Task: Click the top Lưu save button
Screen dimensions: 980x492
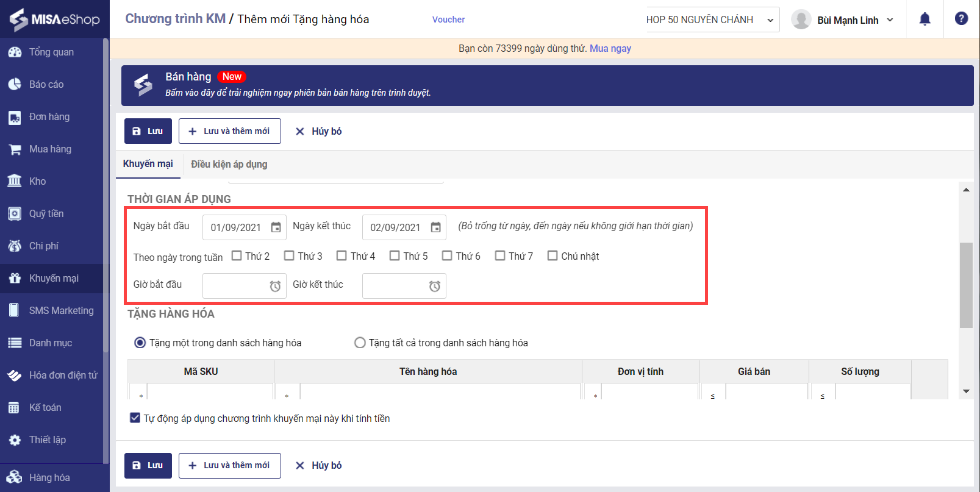Action: point(148,131)
